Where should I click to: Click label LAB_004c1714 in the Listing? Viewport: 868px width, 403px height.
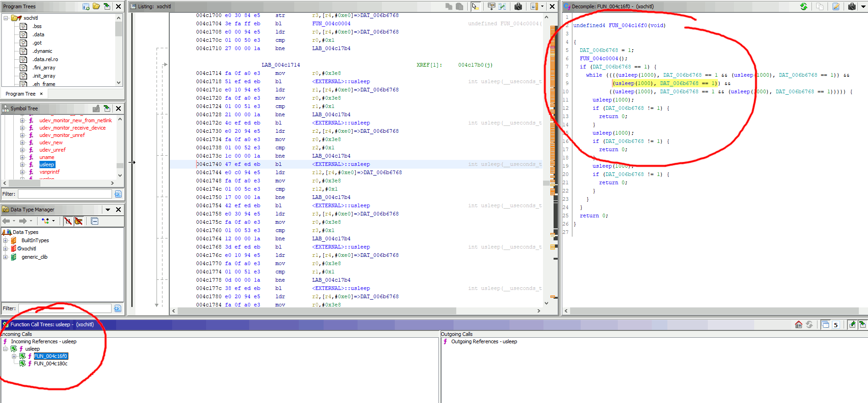point(280,65)
